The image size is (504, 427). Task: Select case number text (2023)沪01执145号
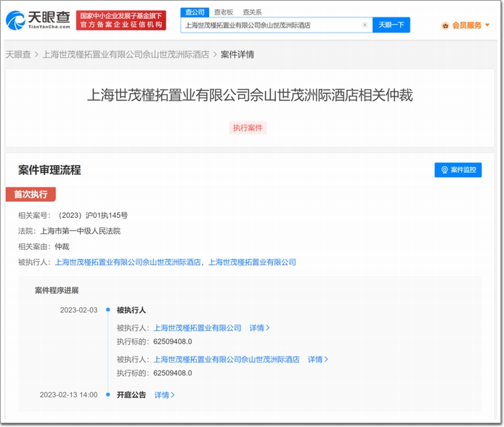click(x=93, y=215)
